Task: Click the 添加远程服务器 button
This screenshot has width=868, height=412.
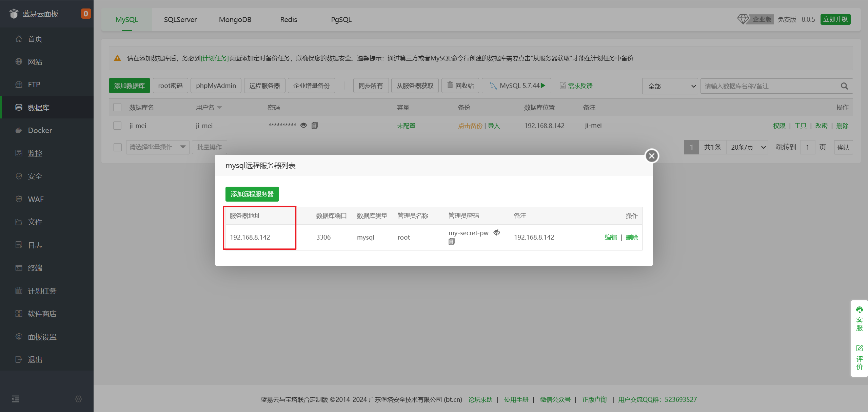Action: 252,194
